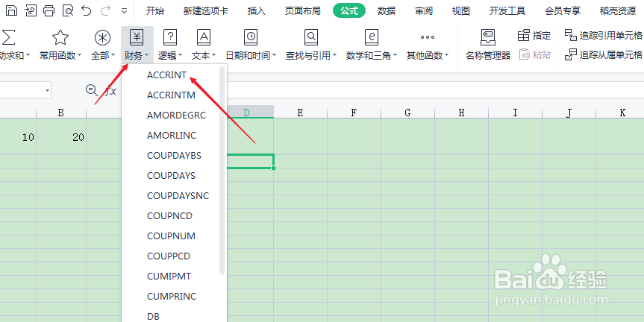Open the 名称管理器 name manager
This screenshot has width=644, height=322.
487,44
